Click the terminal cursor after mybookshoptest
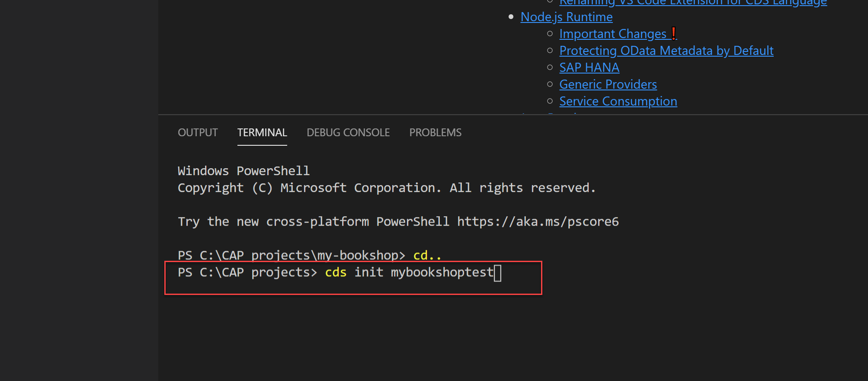 [498, 273]
